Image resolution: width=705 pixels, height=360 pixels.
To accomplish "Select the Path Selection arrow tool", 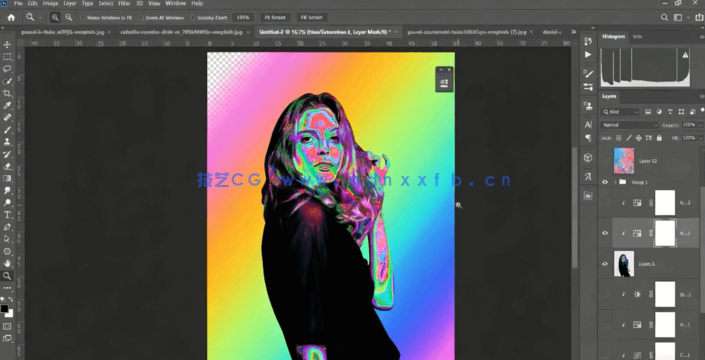I will click(x=7, y=239).
